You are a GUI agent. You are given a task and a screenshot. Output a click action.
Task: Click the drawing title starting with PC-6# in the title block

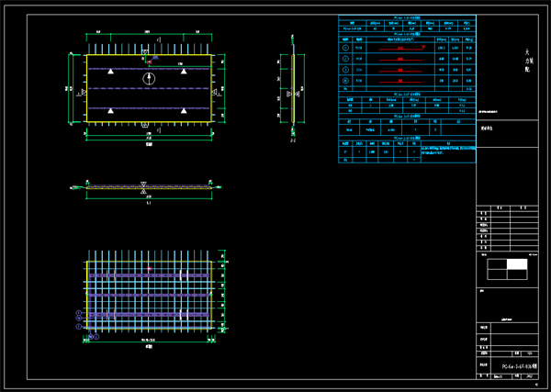point(520,366)
